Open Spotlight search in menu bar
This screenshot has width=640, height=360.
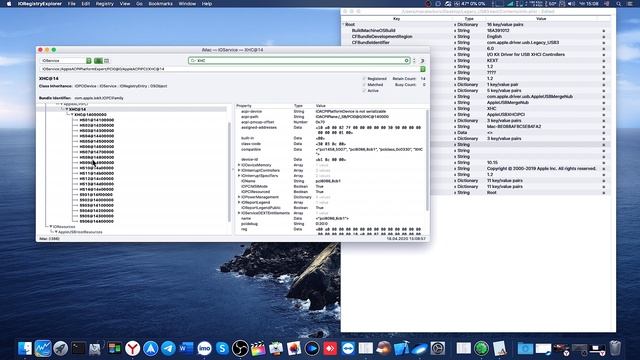point(619,4)
